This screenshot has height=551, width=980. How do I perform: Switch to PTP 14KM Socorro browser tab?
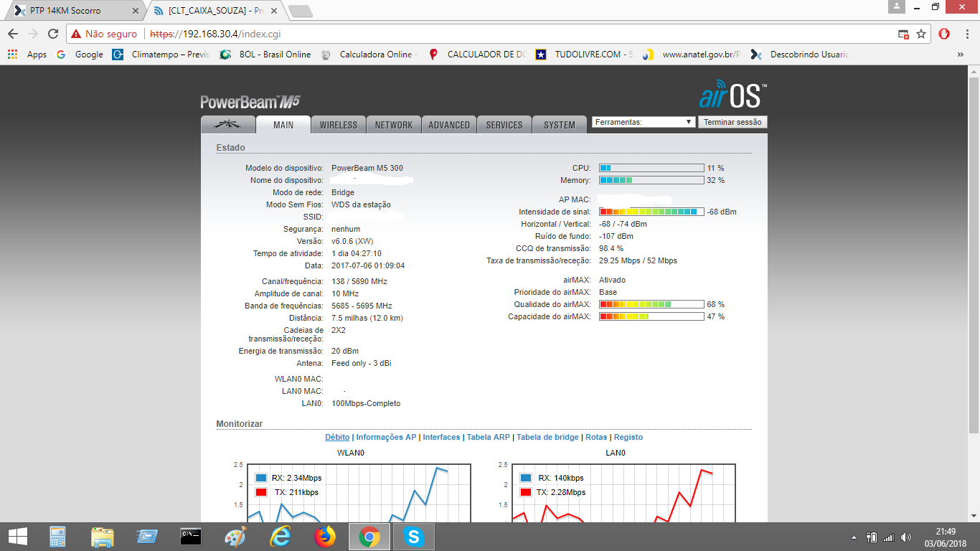(x=75, y=11)
